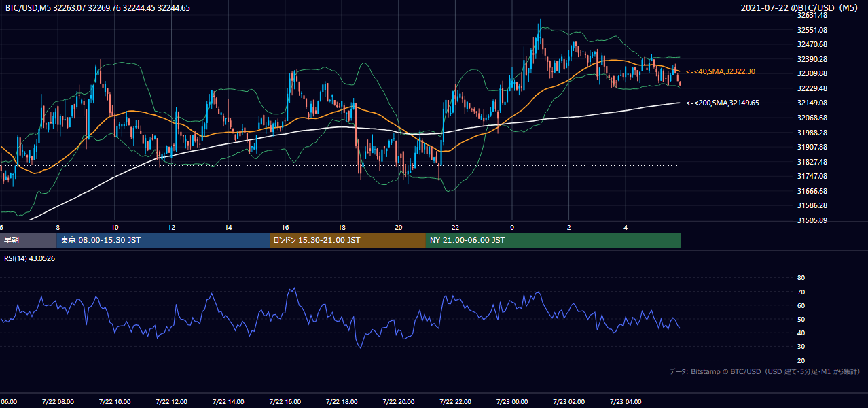Click price axis value 32631.48
Viewport: 868px width, 408px height.
[x=812, y=15]
